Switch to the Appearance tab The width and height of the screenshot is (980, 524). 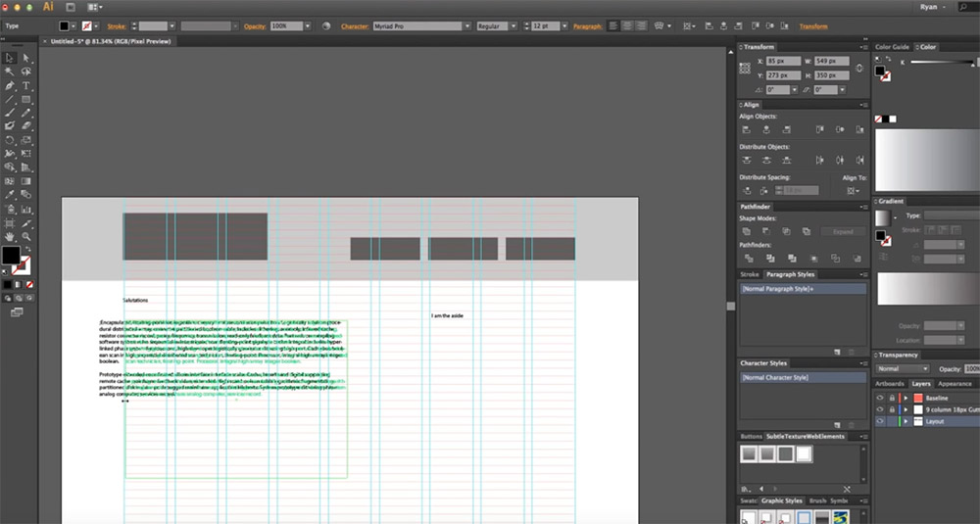(x=955, y=384)
